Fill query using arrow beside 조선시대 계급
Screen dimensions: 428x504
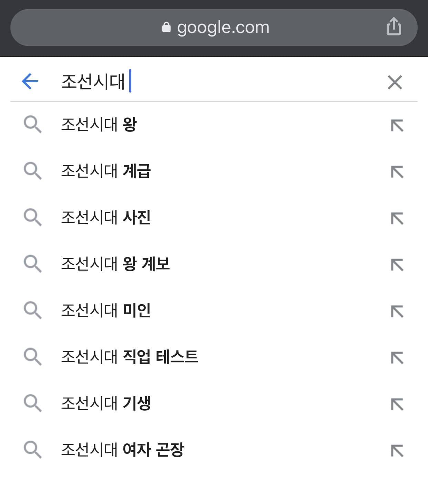(397, 172)
